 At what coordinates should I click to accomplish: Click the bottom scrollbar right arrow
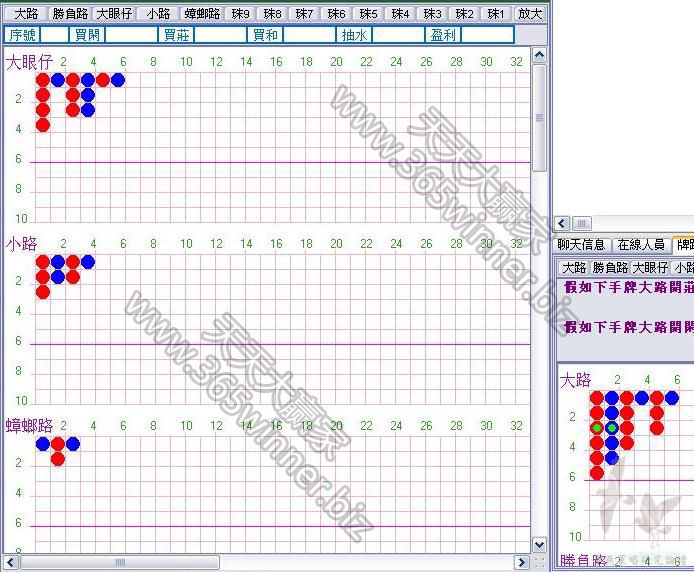tap(522, 562)
